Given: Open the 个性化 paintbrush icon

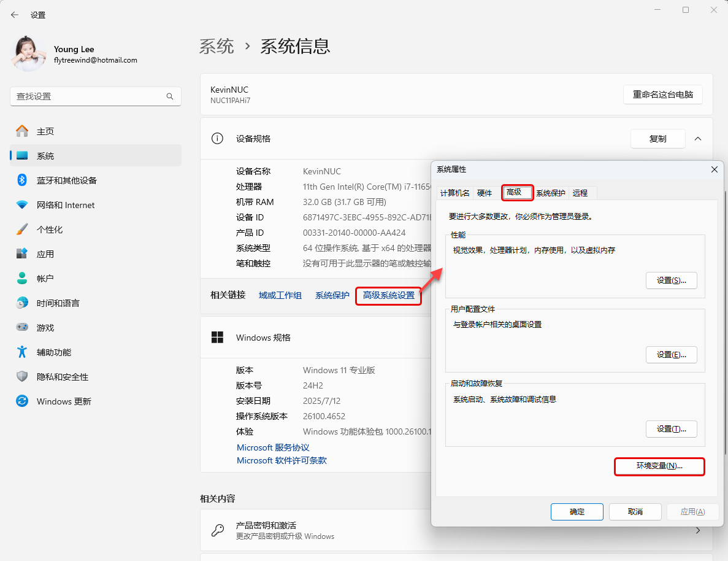Looking at the screenshot, I should point(22,229).
